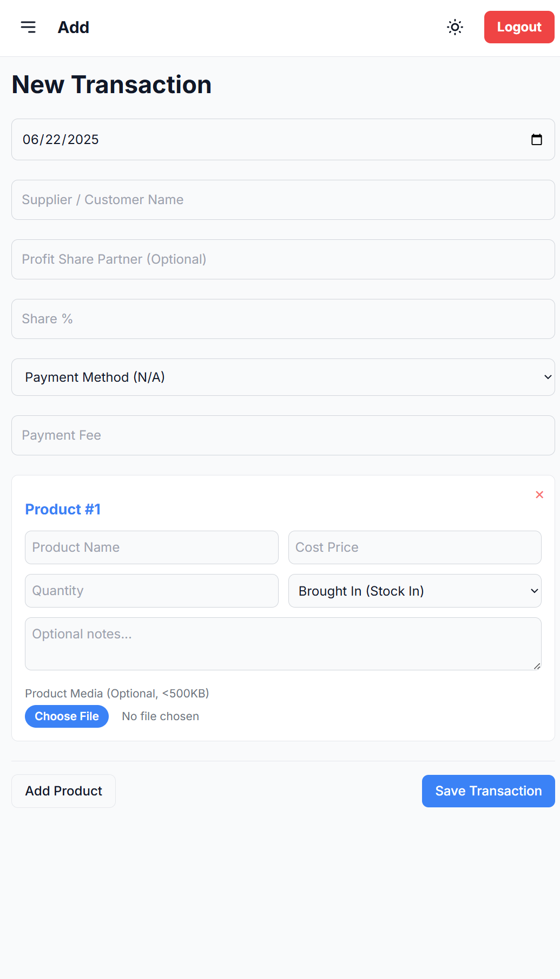
Task: Select the Product Name input
Action: pyautogui.click(x=151, y=547)
